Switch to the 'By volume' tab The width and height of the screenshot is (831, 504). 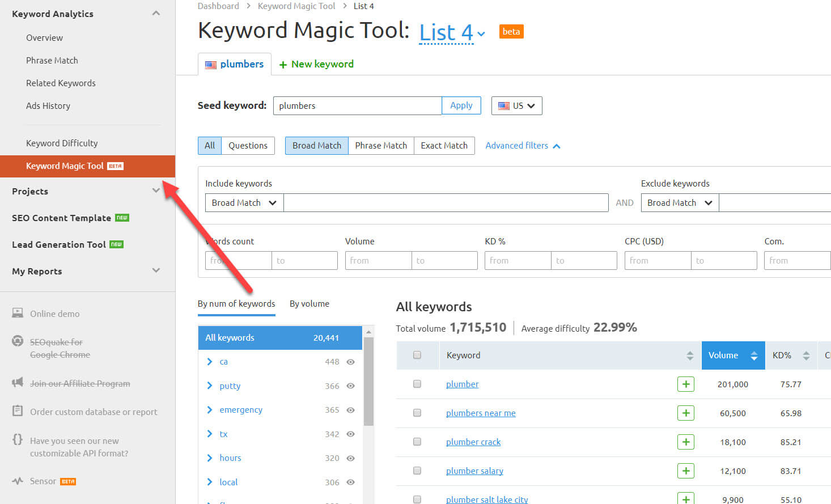pos(309,303)
